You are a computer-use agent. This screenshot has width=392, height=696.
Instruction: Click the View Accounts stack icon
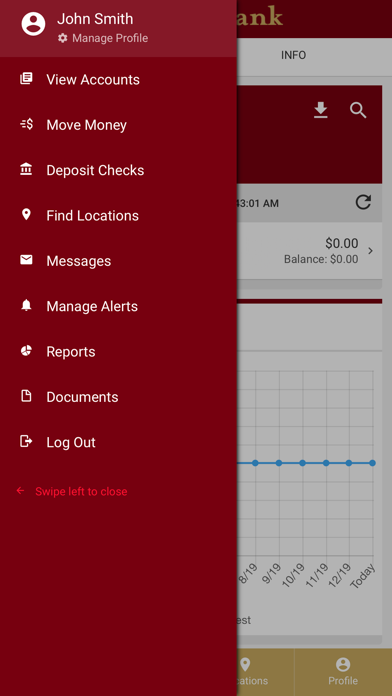[x=26, y=79]
